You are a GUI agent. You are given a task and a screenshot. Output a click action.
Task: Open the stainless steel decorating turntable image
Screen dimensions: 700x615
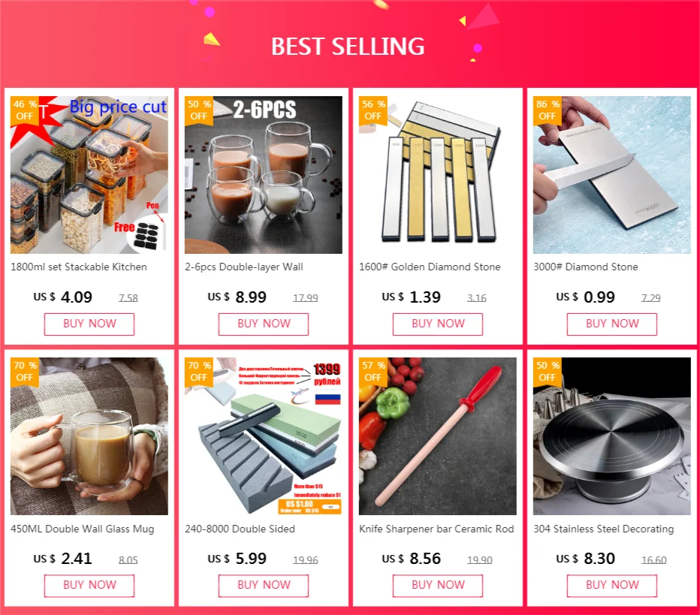[x=611, y=436]
